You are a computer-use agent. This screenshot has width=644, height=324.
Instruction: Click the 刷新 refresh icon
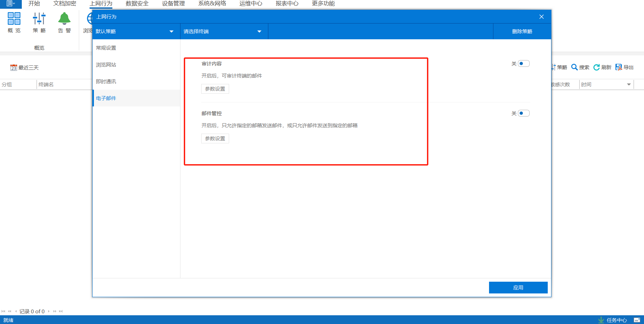click(x=596, y=67)
